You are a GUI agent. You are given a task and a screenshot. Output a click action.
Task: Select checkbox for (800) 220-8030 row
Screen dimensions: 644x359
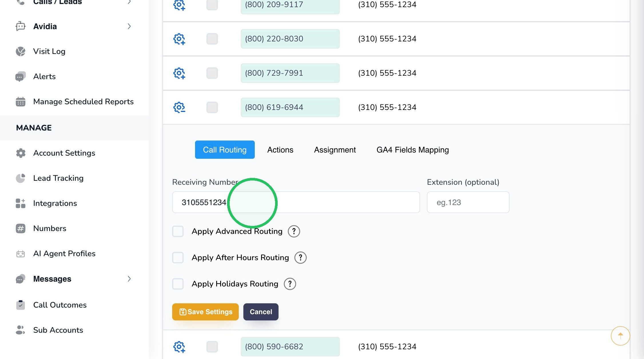point(212,39)
